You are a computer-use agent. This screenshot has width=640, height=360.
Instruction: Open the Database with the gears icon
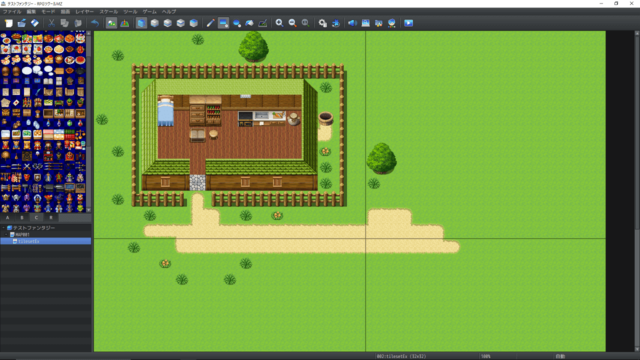[x=322, y=23]
